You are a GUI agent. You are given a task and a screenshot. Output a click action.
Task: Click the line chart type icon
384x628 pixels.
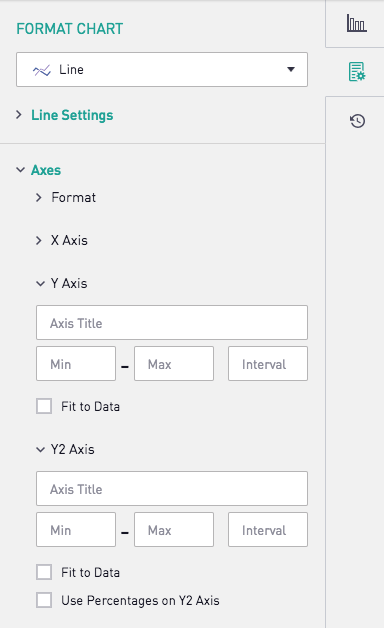click(42, 70)
